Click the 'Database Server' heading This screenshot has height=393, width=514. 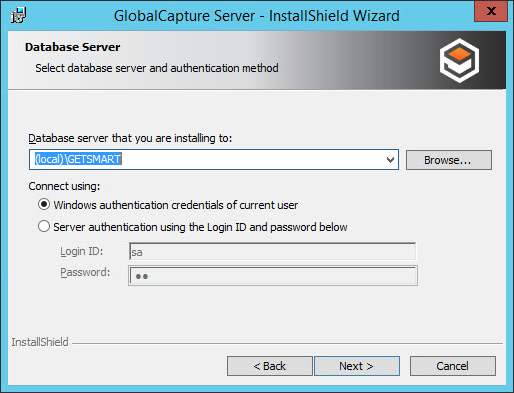[x=73, y=47]
